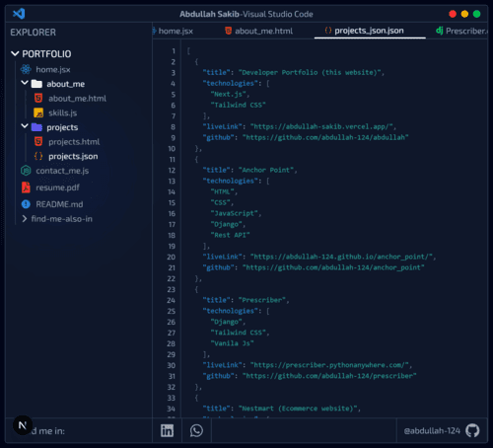Click the React icon beside home.jsx
This screenshot has width=493, height=448.
pos(26,69)
